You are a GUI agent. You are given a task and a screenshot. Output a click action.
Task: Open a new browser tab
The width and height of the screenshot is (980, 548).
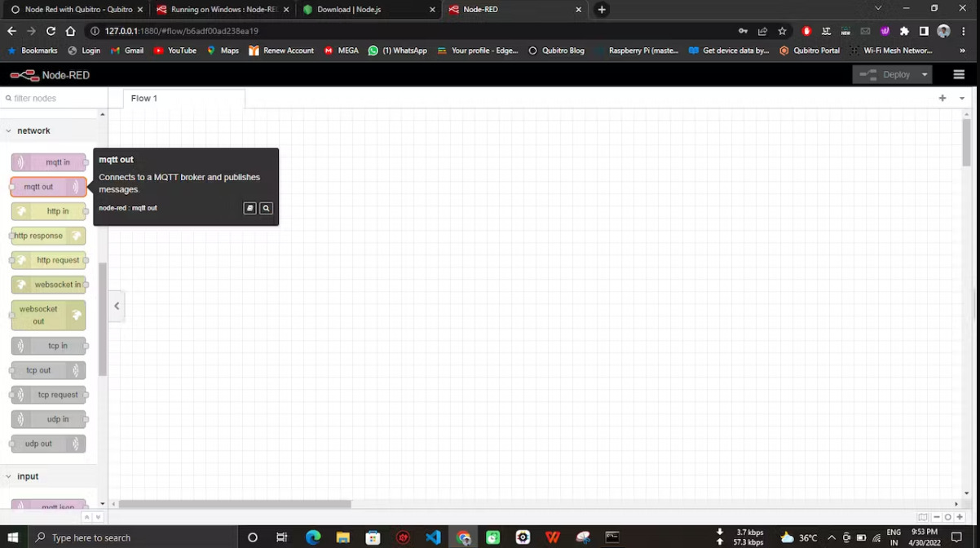602,10
